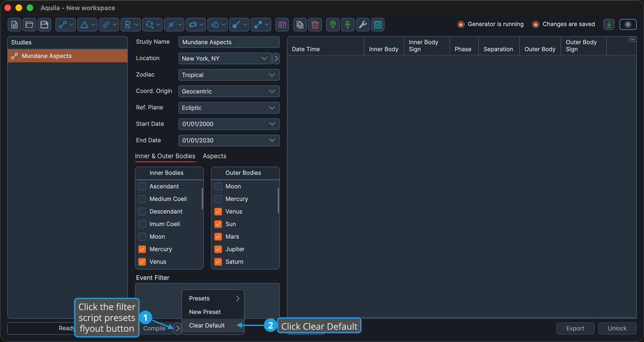
Task: Click the Compile button
Action: (154, 328)
